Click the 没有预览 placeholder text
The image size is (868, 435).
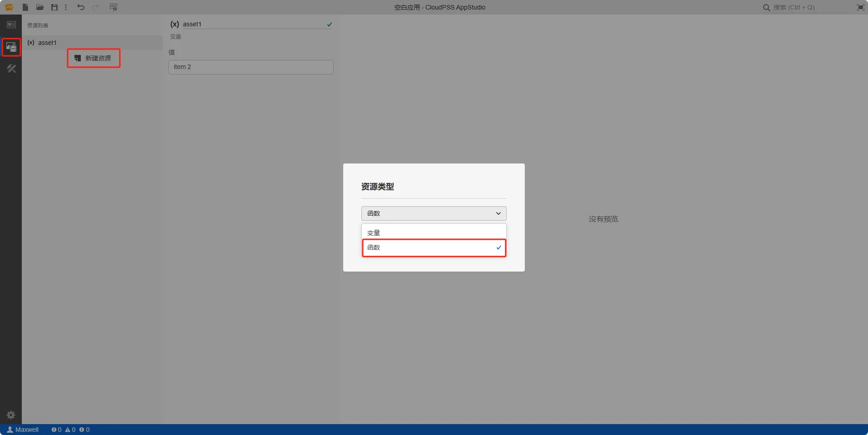(x=603, y=219)
